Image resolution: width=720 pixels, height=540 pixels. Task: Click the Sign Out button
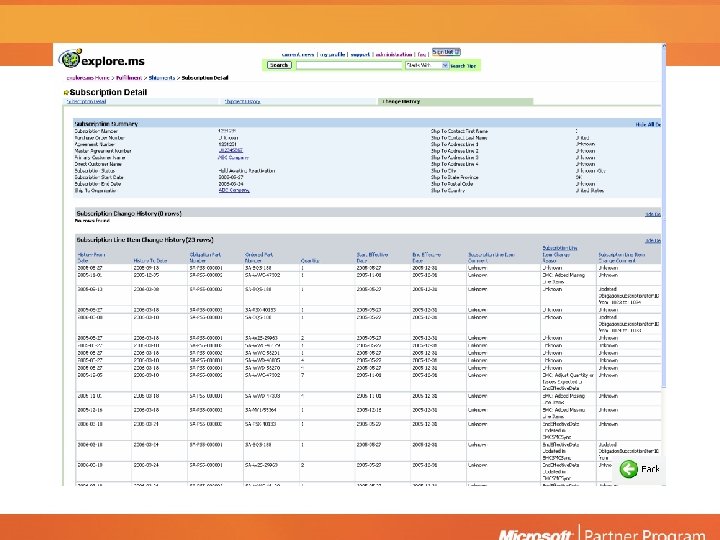point(446,52)
